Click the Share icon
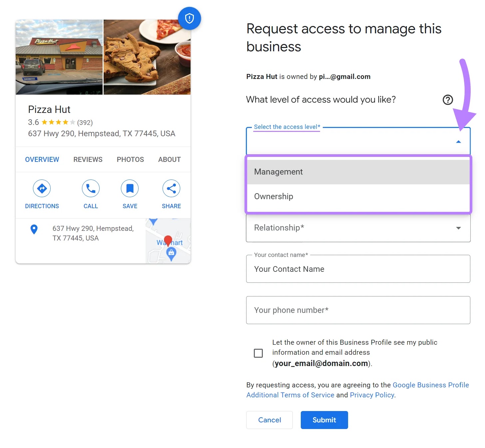Viewport: 485px width, 448px height. [171, 189]
